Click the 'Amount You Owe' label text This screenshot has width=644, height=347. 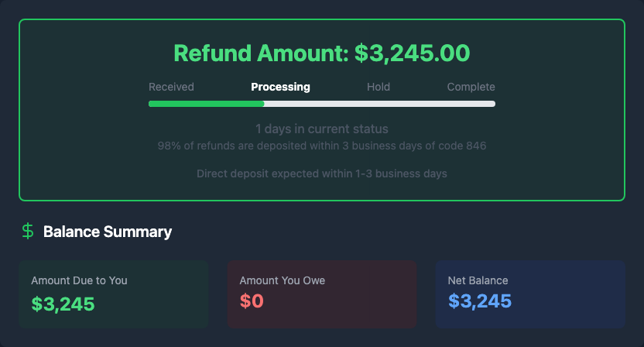pos(282,280)
